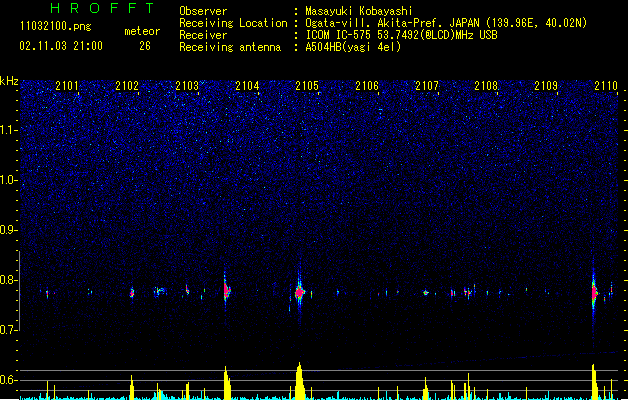The image size is (629, 400).
Task: Click the 2110 time marker
Action: pos(606,86)
